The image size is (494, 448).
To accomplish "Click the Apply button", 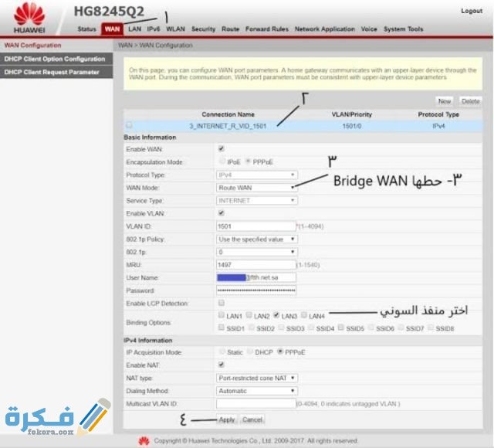I will coord(227,420).
